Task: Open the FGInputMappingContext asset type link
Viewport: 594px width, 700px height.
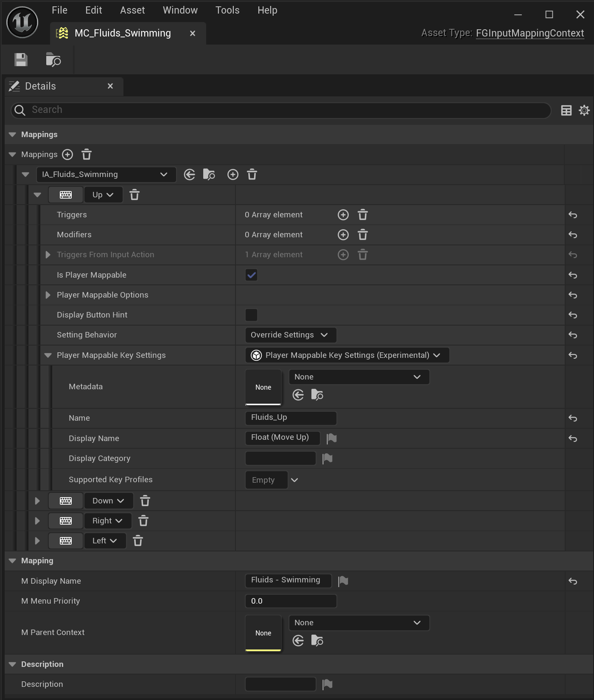Action: [x=530, y=33]
